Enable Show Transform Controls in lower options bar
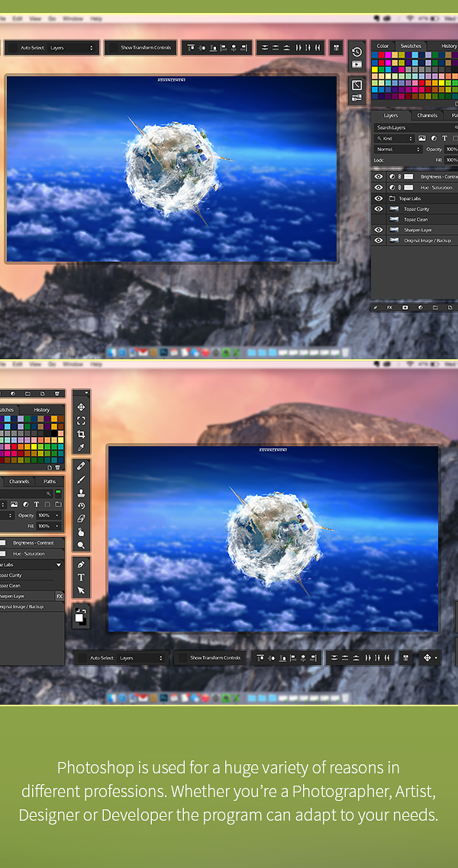 182,658
